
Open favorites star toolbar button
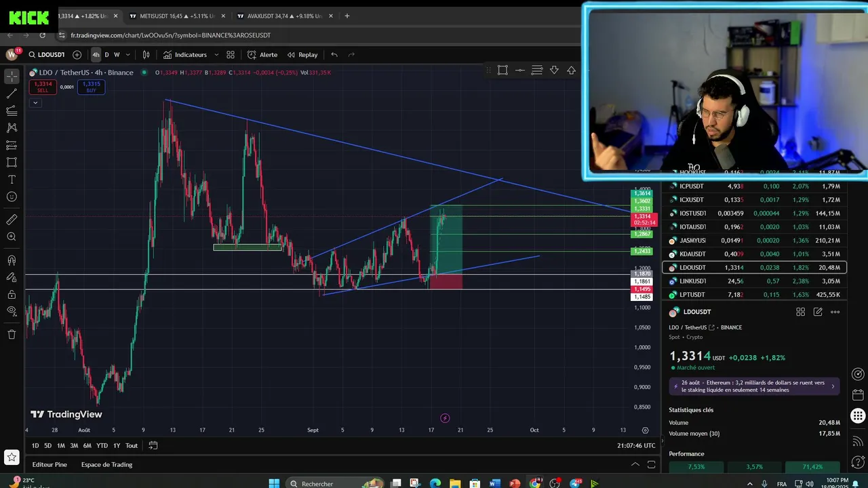(x=12, y=457)
